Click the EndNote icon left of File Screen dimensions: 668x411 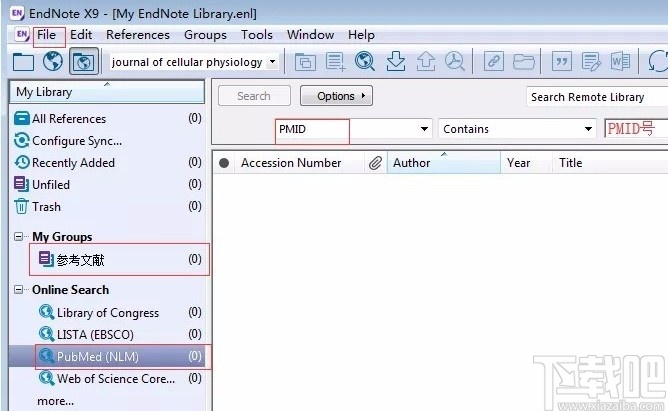pos(22,34)
